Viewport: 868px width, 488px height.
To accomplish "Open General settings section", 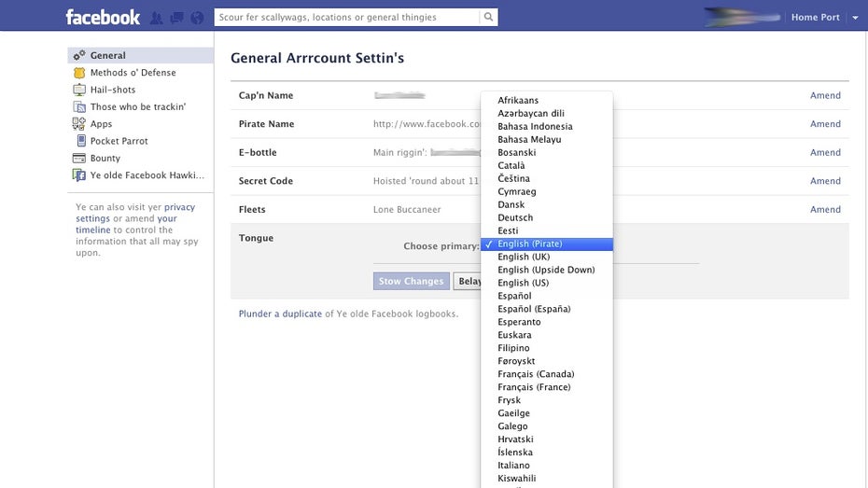I will (141, 55).
